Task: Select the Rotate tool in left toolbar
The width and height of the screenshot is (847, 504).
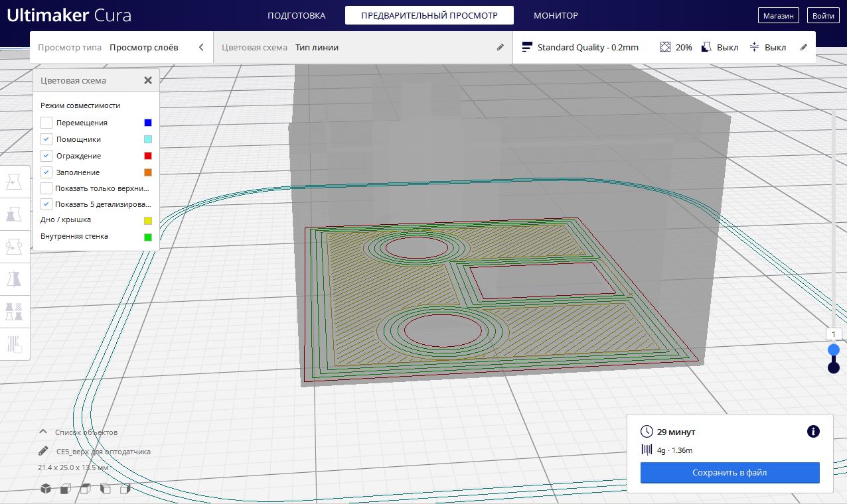Action: pos(14,246)
